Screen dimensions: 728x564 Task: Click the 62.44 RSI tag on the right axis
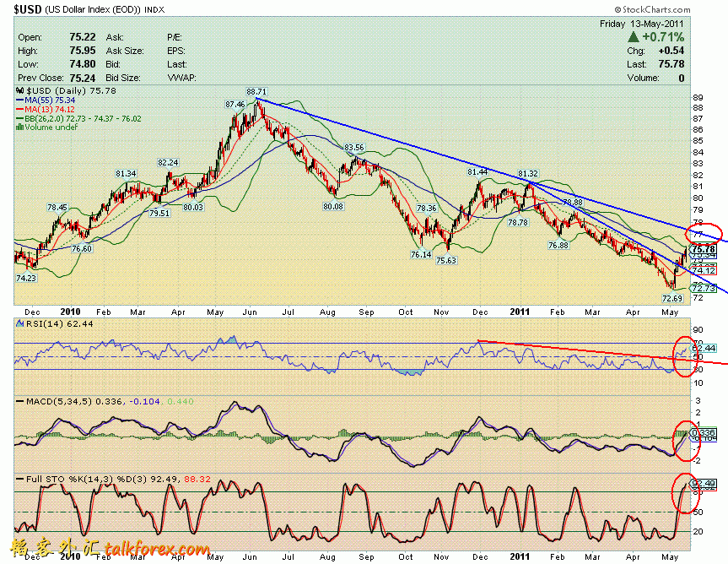pos(704,348)
